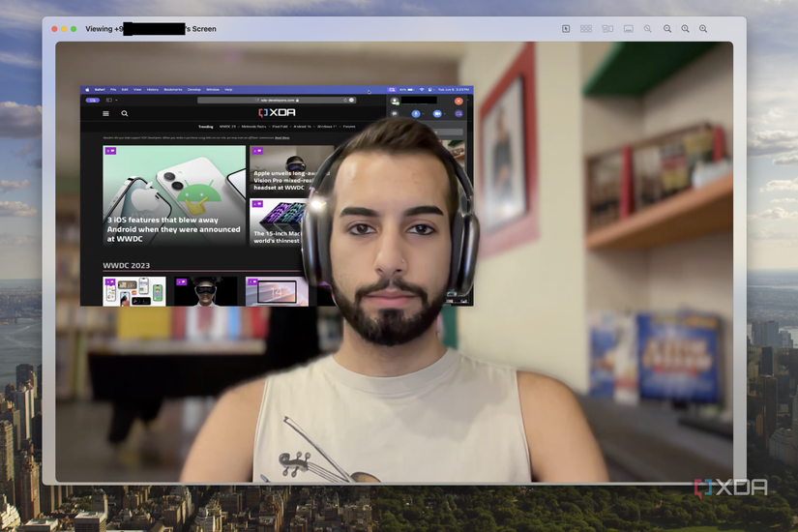Click the XDA site search magnifier icon
This screenshot has width=798, height=532.
tap(124, 113)
